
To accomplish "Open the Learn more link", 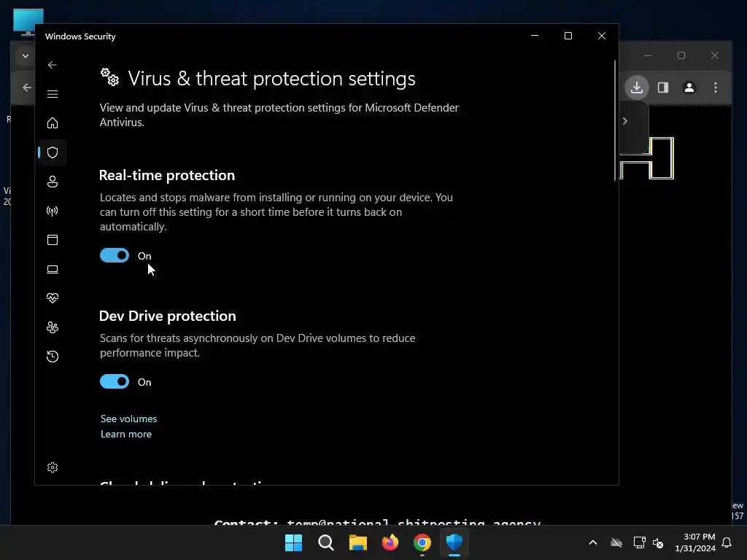I will tap(126, 434).
